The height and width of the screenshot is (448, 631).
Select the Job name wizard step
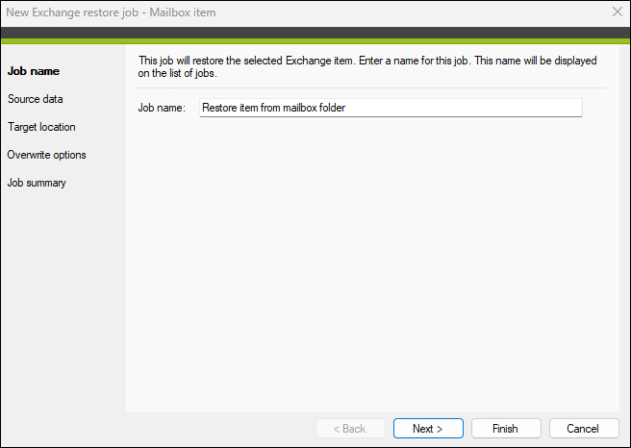[x=34, y=71]
